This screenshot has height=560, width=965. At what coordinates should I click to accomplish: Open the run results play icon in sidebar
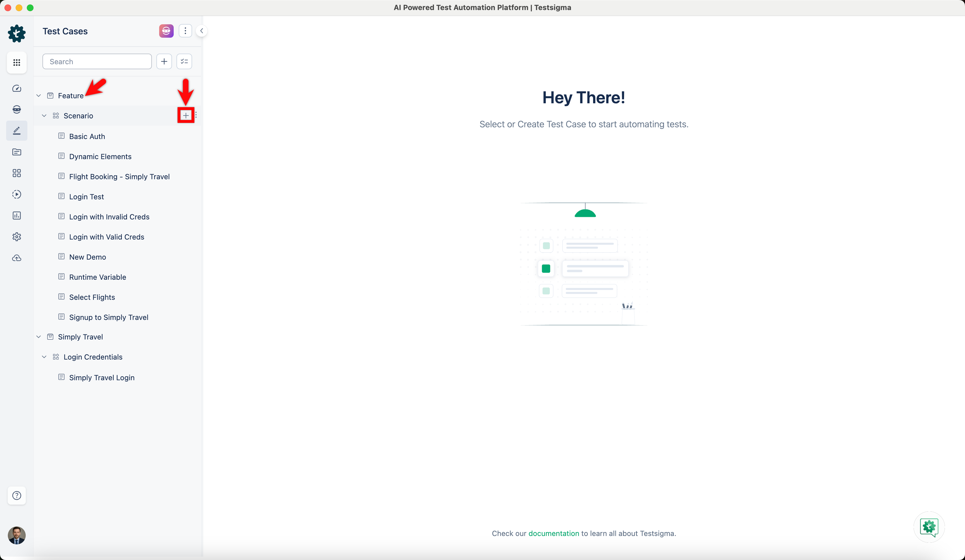[16, 194]
